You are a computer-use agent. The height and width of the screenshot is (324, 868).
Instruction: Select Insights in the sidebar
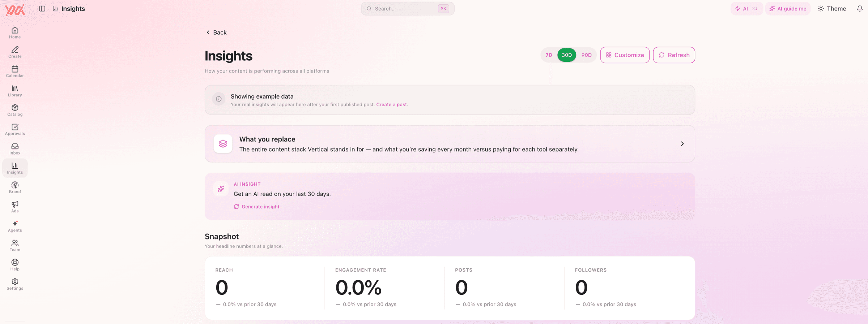click(x=15, y=168)
